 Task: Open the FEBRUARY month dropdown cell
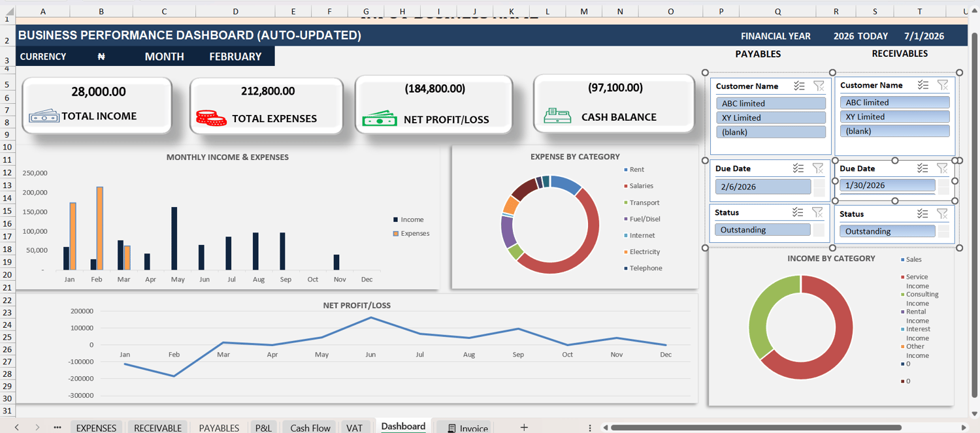click(x=235, y=57)
